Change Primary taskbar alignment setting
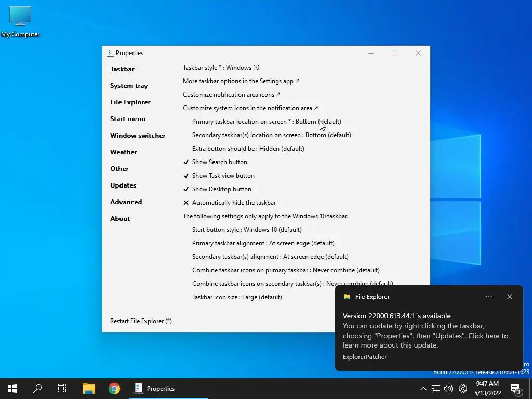This screenshot has width=532, height=399. (x=263, y=243)
